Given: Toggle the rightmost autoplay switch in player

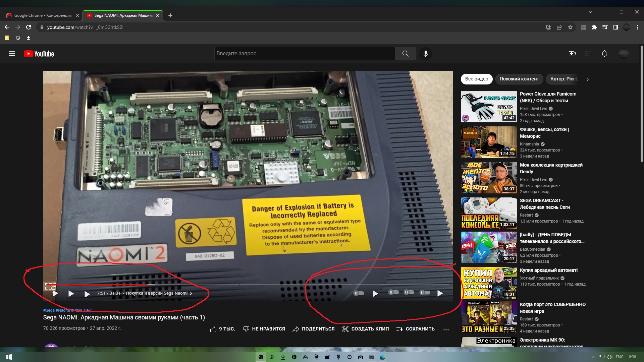Looking at the screenshot, I should 425,293.
